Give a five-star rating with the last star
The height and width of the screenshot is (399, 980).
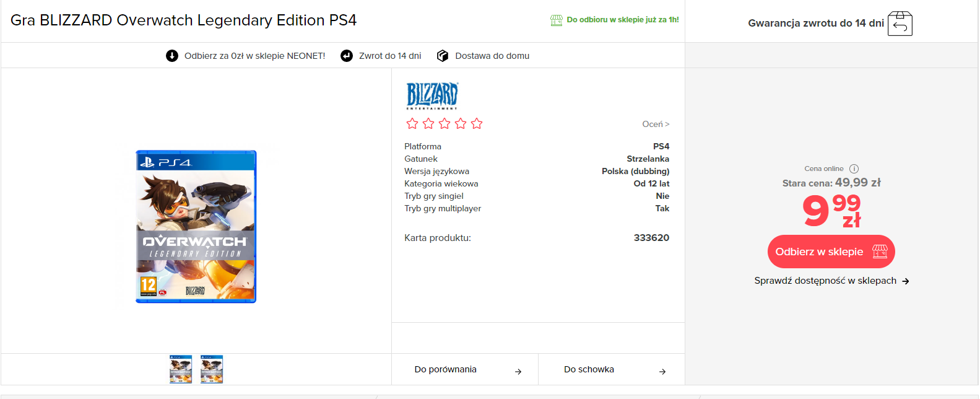477,124
